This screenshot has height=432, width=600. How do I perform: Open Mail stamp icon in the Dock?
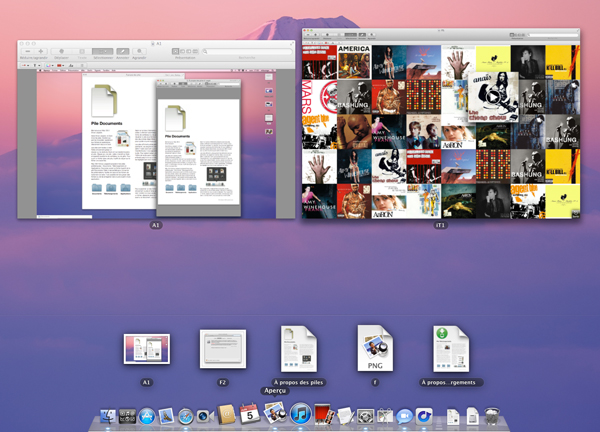point(166,416)
